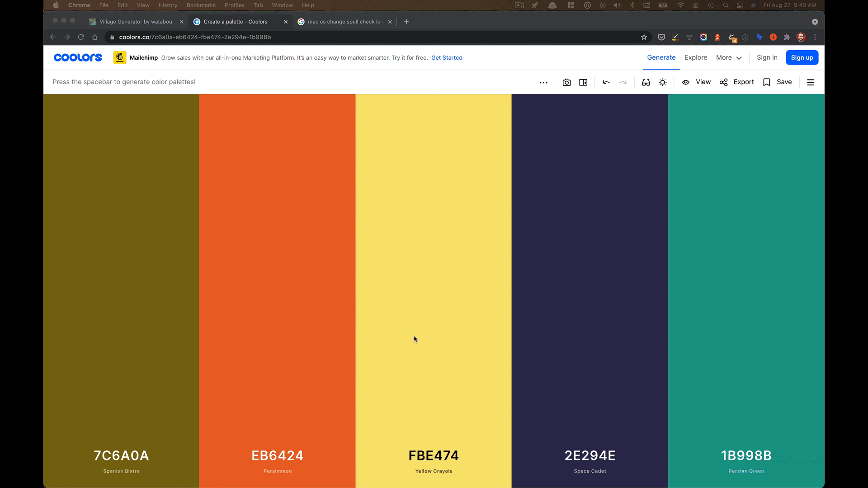Open the panel layout icon

[x=583, y=82]
